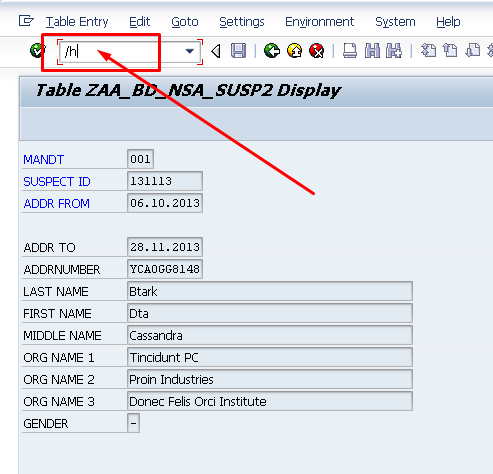Screen dimensions: 493x474
Task: Open the Settings menu
Action: pos(242,22)
